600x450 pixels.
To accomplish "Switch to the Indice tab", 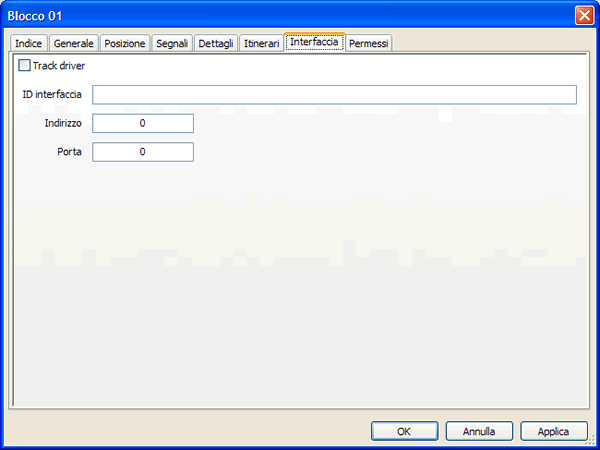I will point(29,43).
